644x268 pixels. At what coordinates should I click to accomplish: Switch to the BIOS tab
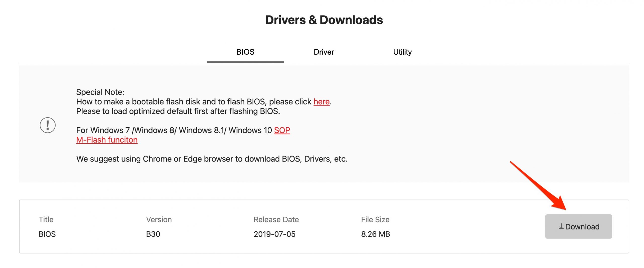click(245, 52)
